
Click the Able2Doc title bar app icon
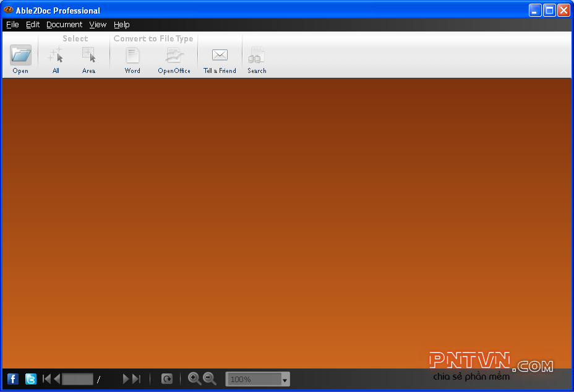click(x=9, y=10)
